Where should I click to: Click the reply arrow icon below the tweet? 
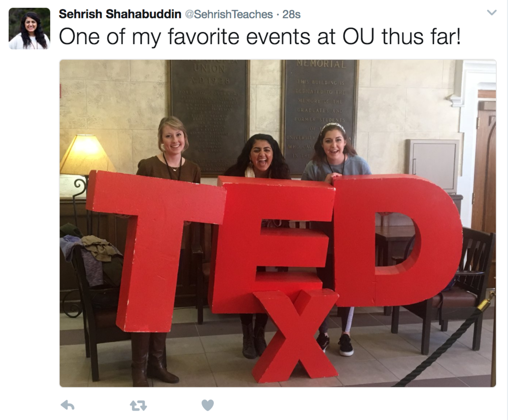tap(67, 405)
